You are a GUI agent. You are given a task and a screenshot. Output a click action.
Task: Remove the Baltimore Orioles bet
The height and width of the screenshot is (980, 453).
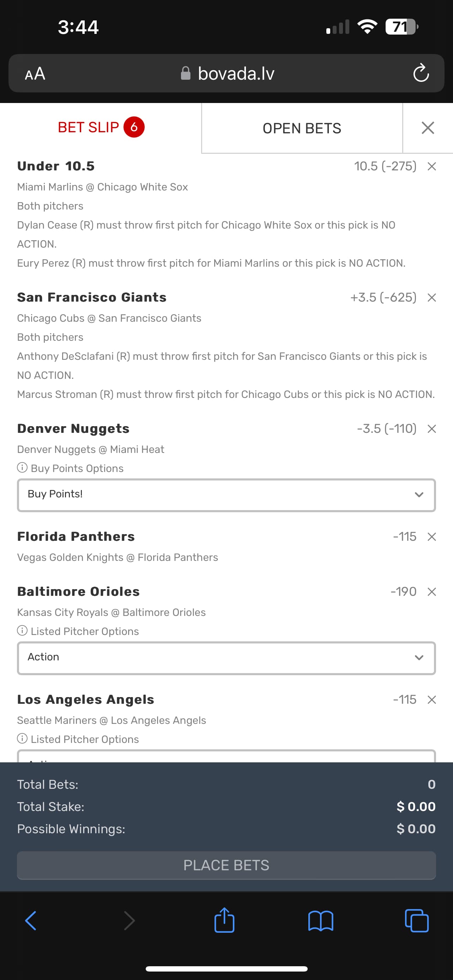tap(431, 592)
